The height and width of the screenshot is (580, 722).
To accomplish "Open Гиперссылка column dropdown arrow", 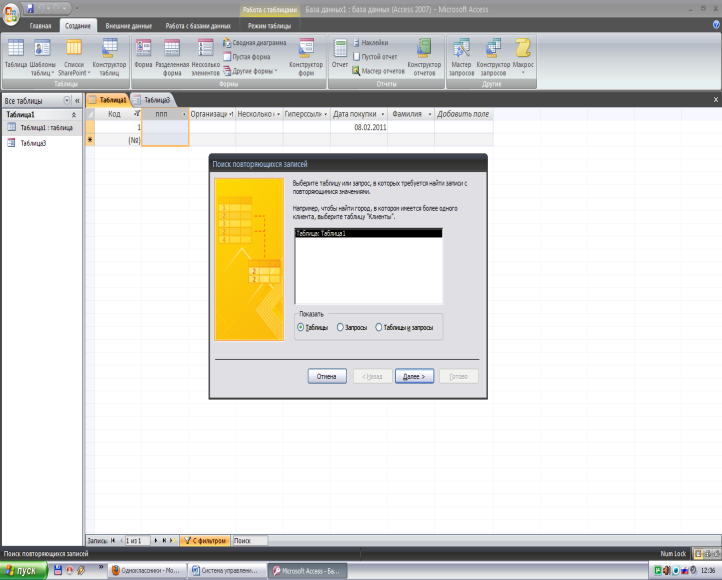I will (x=325, y=114).
